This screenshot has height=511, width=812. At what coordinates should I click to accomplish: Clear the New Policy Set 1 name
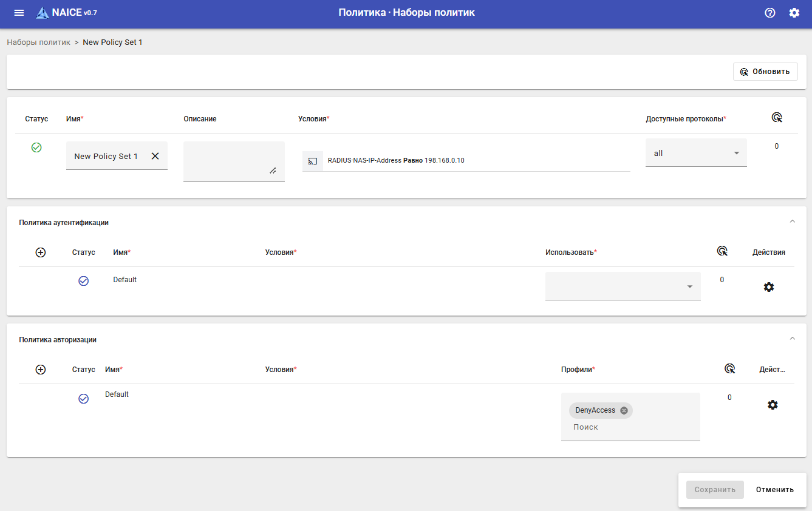click(155, 156)
